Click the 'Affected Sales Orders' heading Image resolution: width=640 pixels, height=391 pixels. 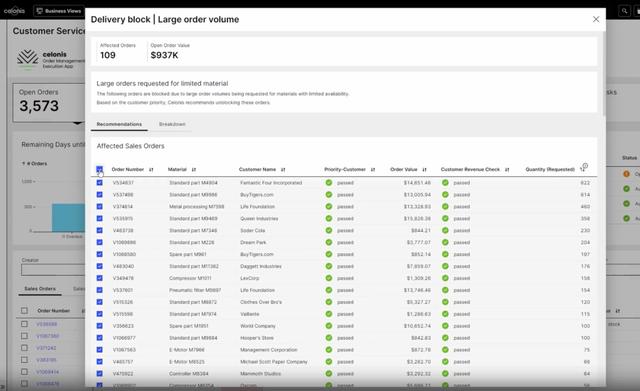coord(131,146)
